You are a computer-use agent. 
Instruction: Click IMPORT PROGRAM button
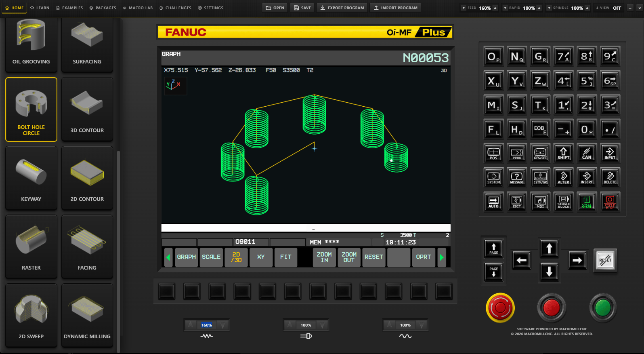coord(396,8)
